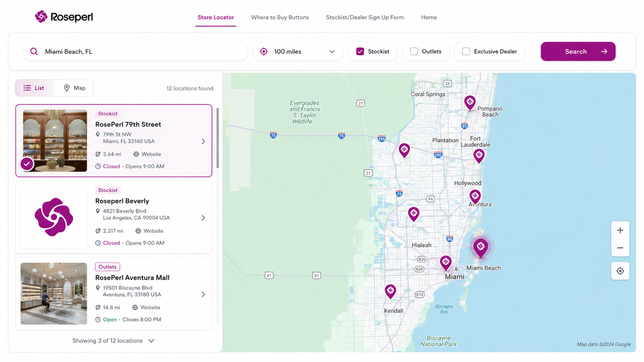
Task: Enable the Outlets filter checkbox
Action: click(x=414, y=51)
